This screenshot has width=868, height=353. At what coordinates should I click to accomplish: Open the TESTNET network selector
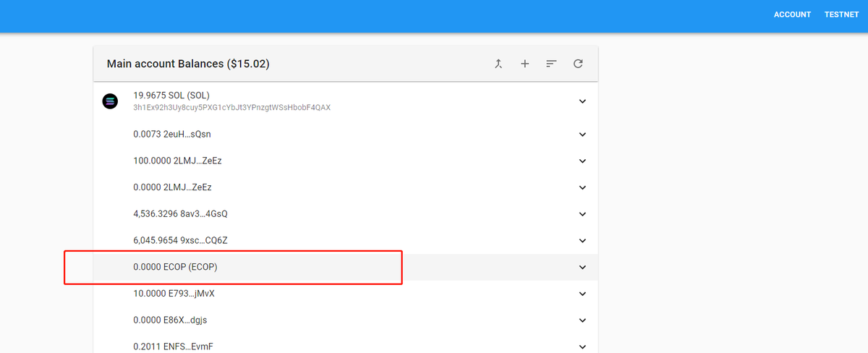pos(841,14)
